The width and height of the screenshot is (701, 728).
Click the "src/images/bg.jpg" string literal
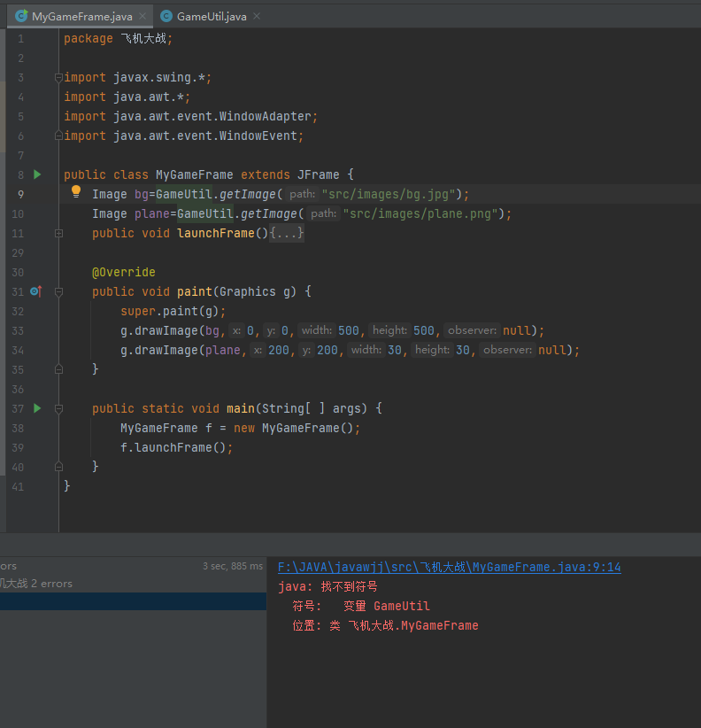[x=389, y=194]
